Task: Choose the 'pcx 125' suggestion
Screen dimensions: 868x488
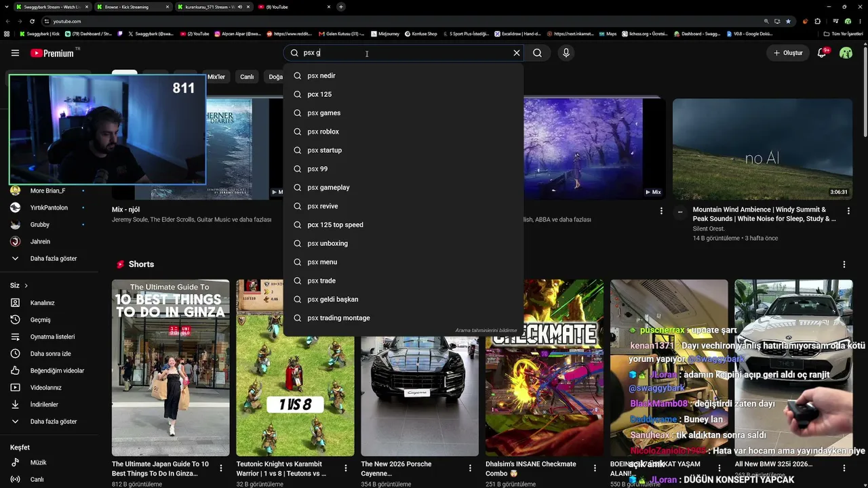Action: pos(403,94)
